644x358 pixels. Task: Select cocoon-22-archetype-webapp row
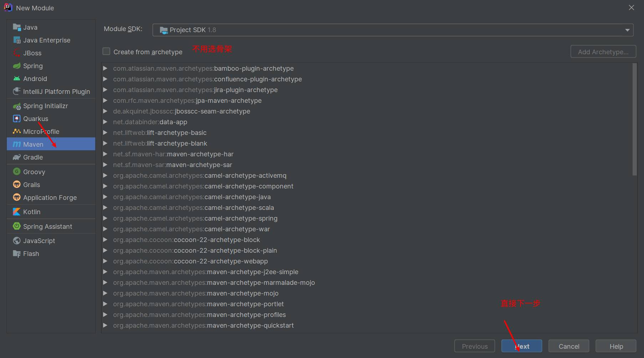(367, 261)
